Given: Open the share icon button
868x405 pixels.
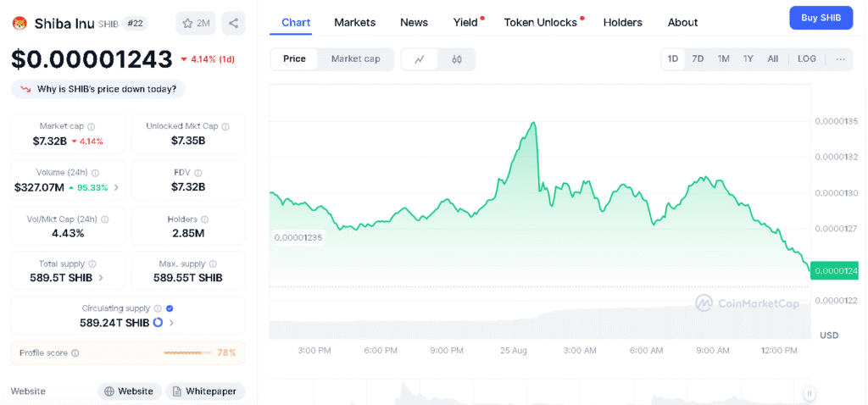Looking at the screenshot, I should [233, 23].
